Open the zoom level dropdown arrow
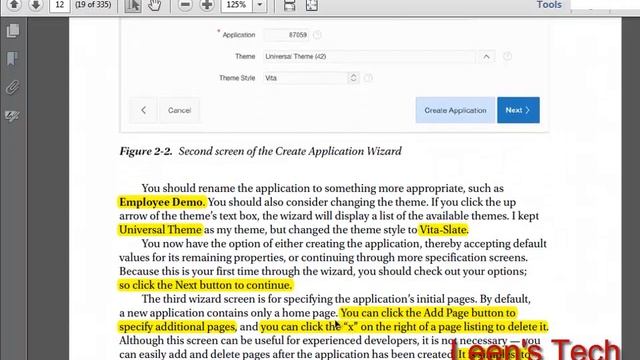 pyautogui.click(x=260, y=5)
